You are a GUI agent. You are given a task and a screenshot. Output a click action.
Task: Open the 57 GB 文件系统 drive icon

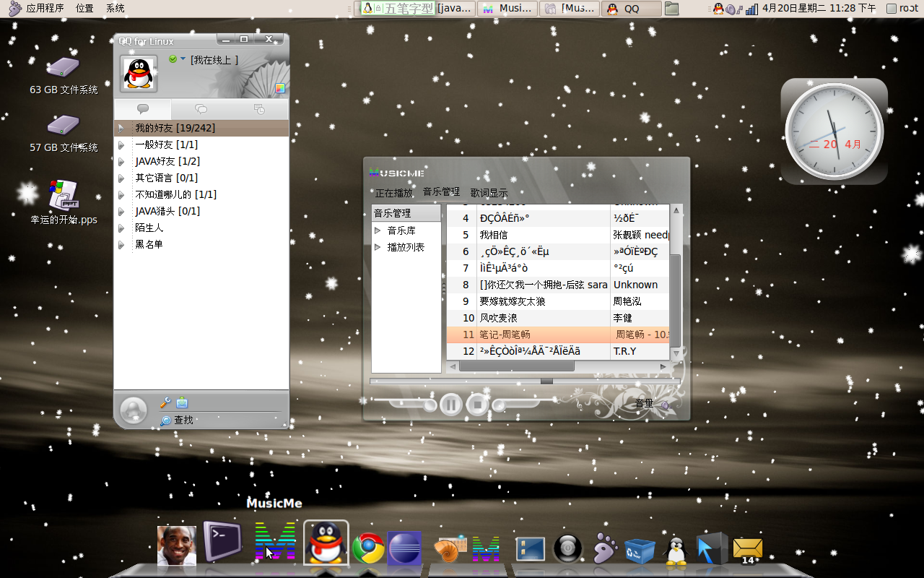click(x=64, y=126)
